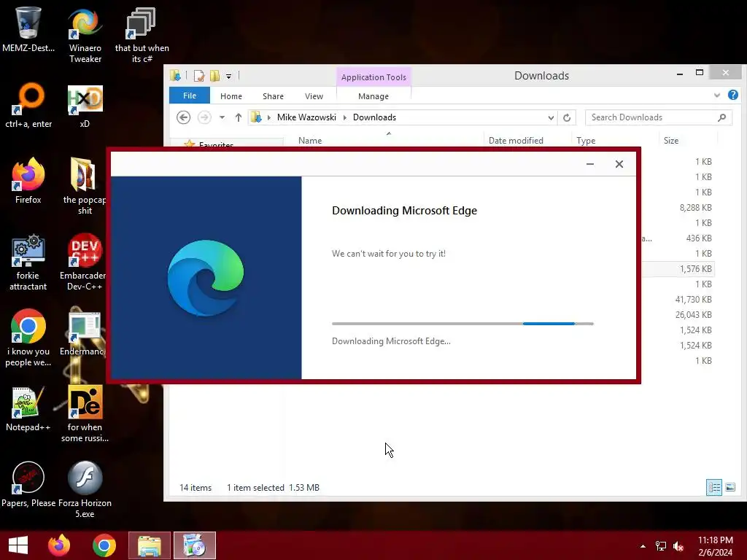
Task: Switch to the Home ribbon tab
Action: 231,96
